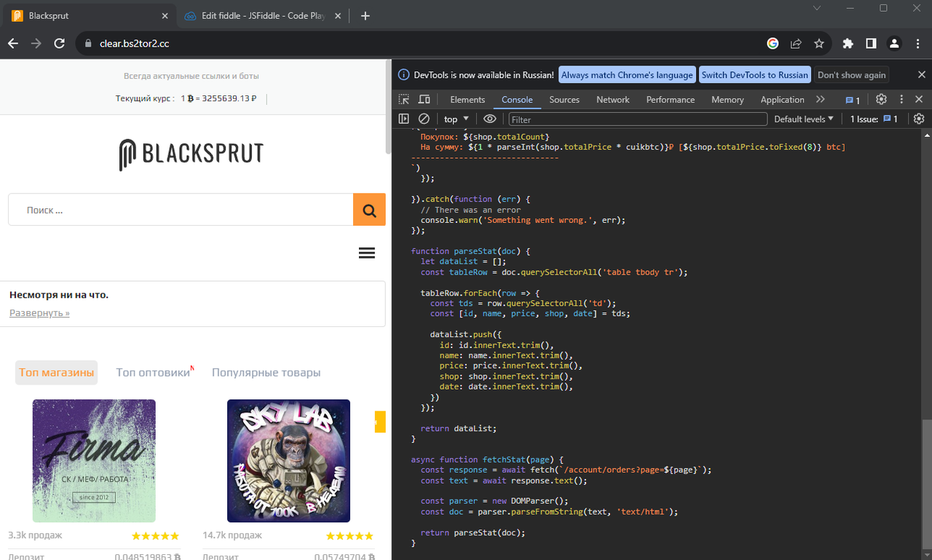Close the JSFiddle browser tab
The image size is (932, 560).
[x=338, y=16]
